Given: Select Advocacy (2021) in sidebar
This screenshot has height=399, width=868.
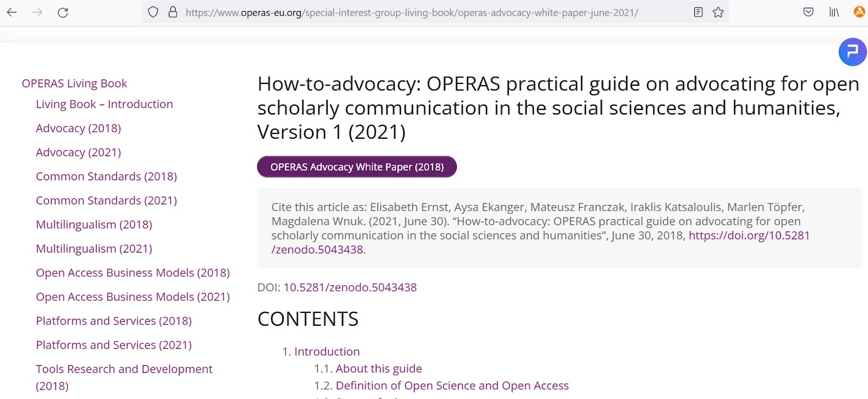Looking at the screenshot, I should tap(78, 152).
